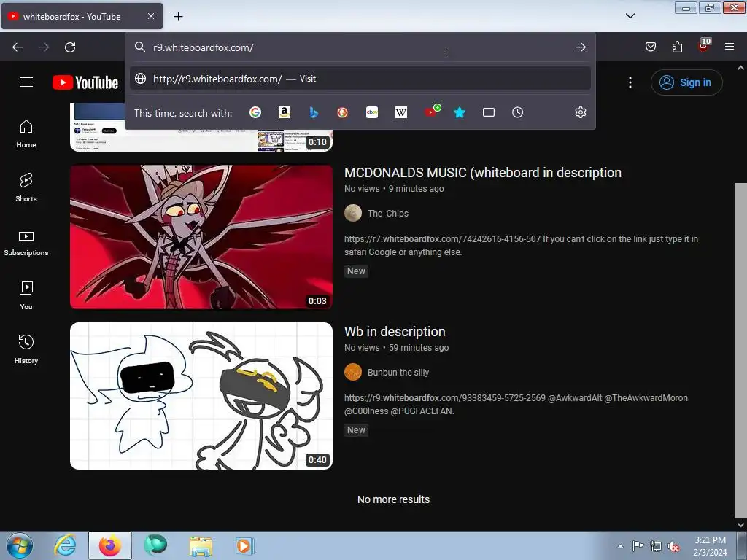The width and height of the screenshot is (747, 560).
Task: Click the New badge under Wb in description
Action: (x=356, y=430)
